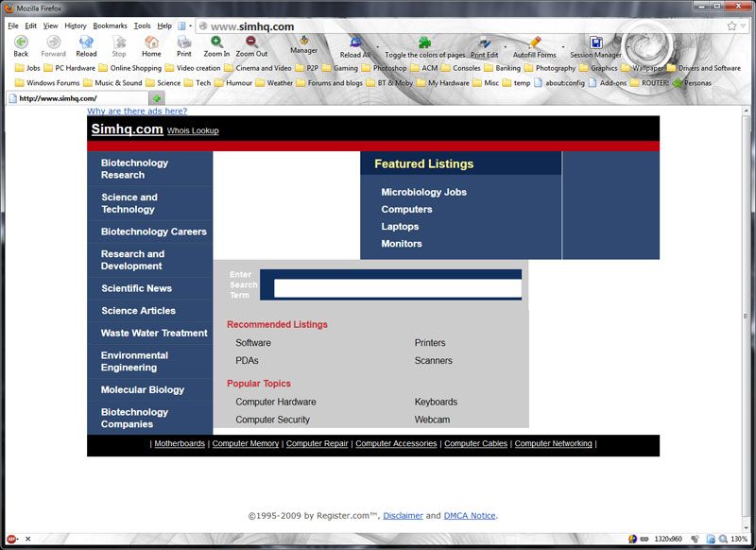Click the 1320x960 window size status entry
756x550 pixels.
coord(668,539)
